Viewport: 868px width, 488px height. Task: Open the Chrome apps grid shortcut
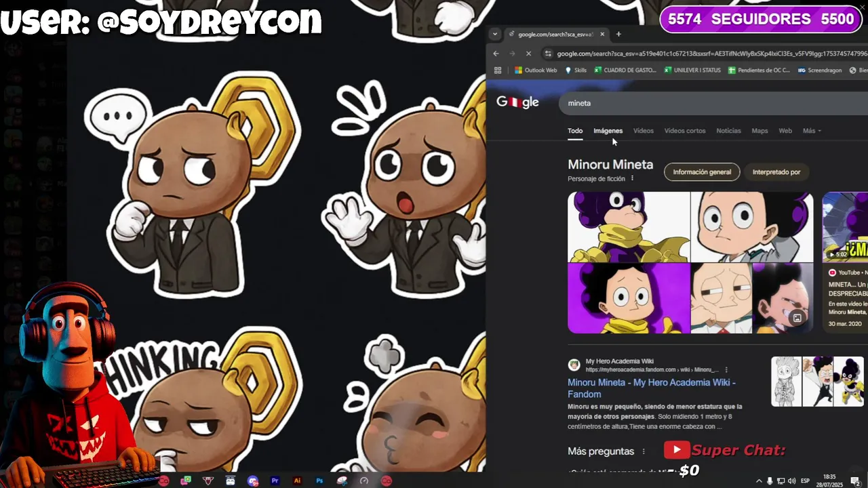[x=498, y=70]
